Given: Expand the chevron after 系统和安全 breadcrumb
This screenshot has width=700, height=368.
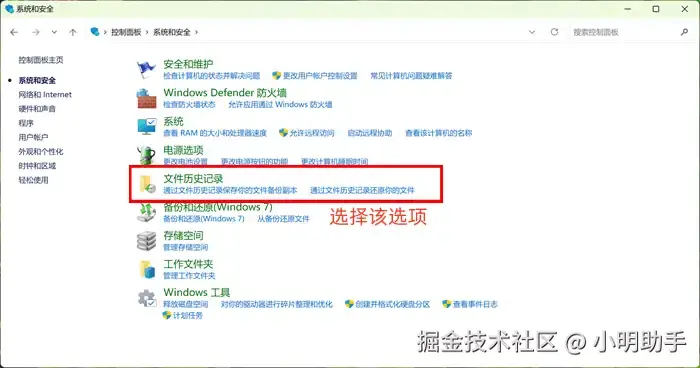Looking at the screenshot, I should 196,32.
